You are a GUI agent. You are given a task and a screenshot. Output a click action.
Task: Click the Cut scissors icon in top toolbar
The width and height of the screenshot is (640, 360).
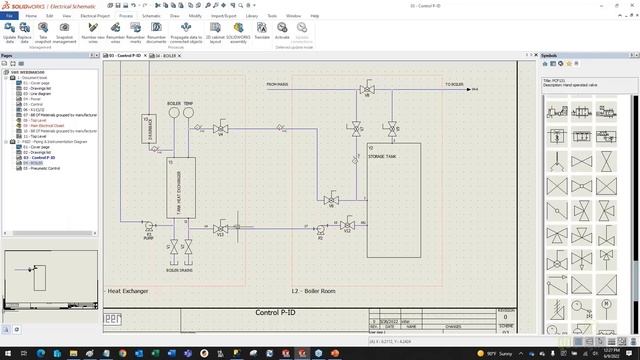(x=158, y=5)
